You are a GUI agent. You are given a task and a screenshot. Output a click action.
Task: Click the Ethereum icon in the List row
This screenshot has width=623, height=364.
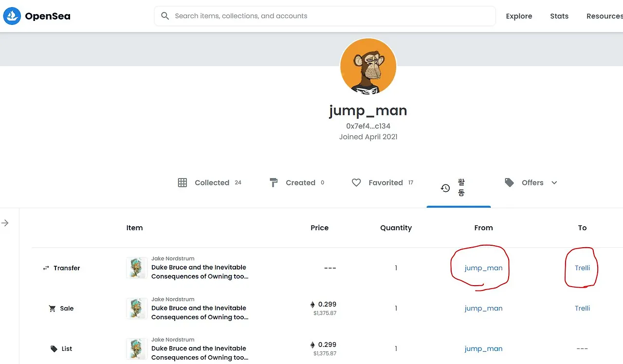[312, 345]
